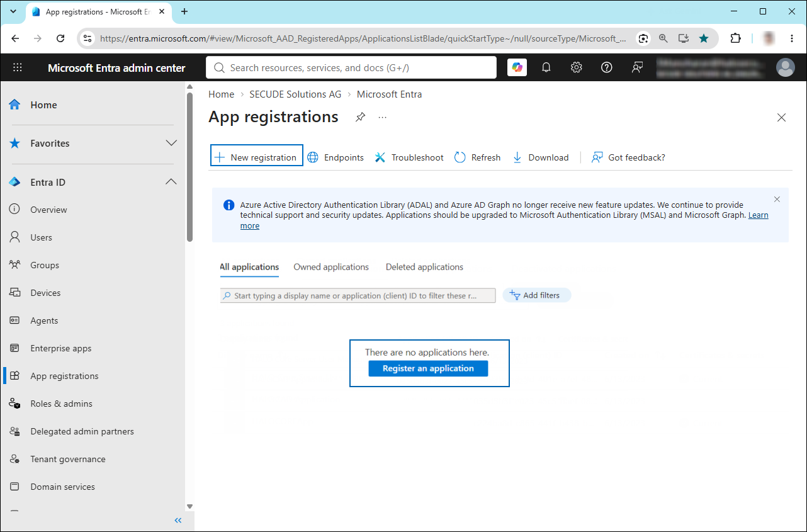The image size is (807, 532).
Task: Switch to the Deleted applications tab
Action: (424, 267)
